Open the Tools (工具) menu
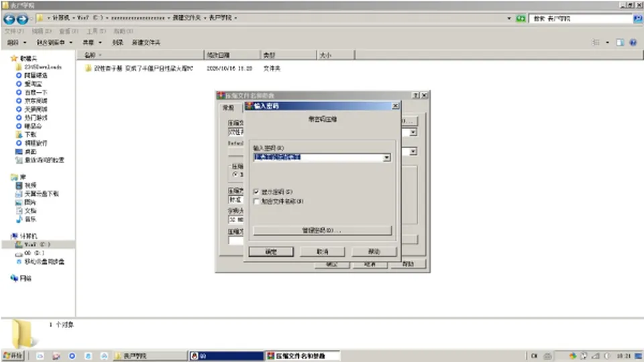 pos(96,32)
